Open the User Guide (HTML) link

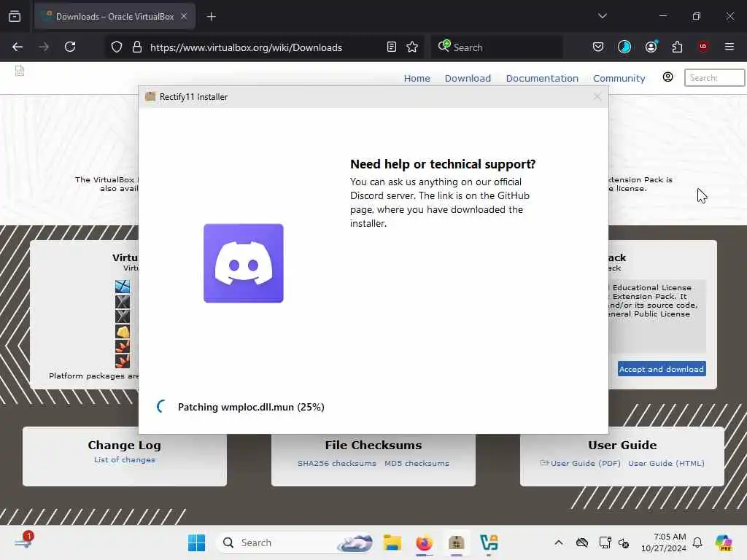tap(666, 463)
